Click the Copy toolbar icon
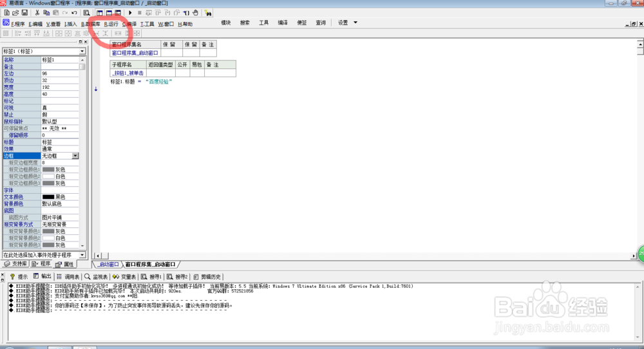The image size is (644, 349). 46,13
